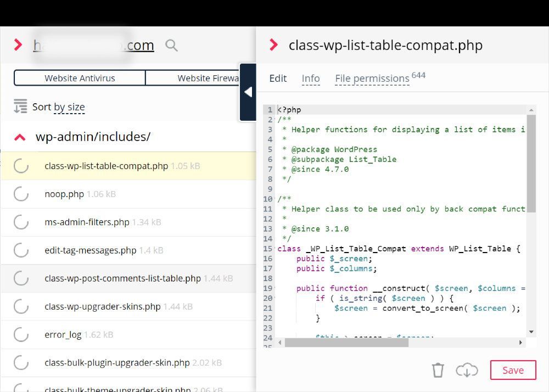Select the Edit tab
Screen dimensions: 549x392
coord(278,79)
